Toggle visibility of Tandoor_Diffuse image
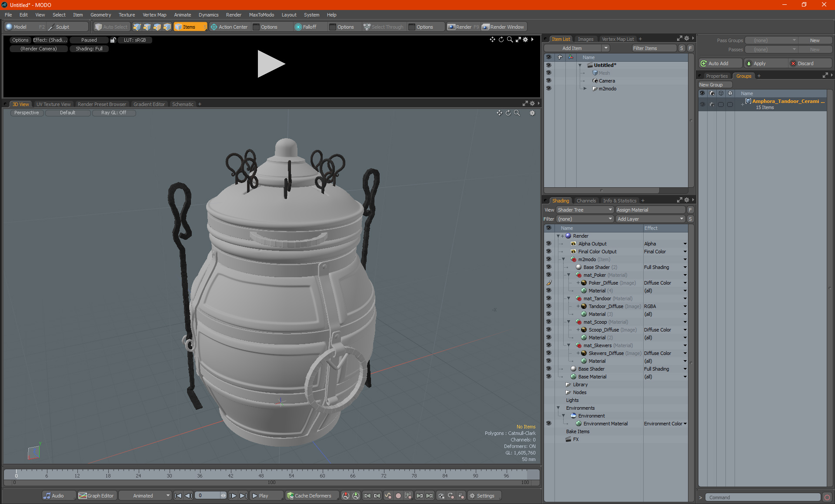835x504 pixels. pos(548,306)
